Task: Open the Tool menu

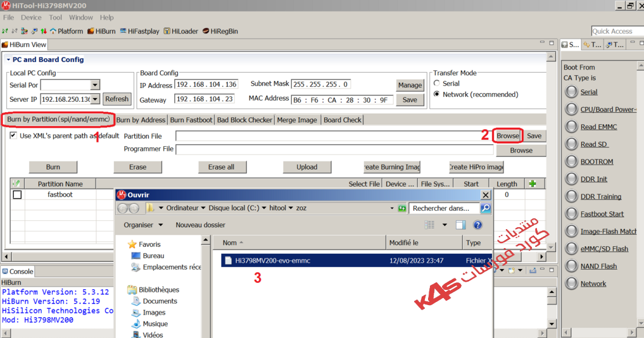Action: (x=56, y=17)
